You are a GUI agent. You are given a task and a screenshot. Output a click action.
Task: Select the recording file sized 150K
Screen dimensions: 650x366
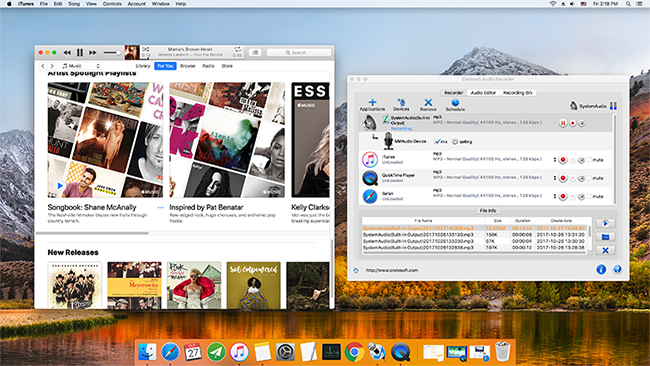tap(475, 235)
